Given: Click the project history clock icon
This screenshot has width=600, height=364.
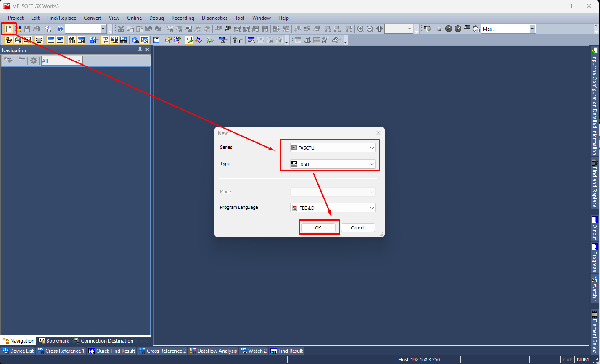Looking at the screenshot, I should tap(48, 29).
